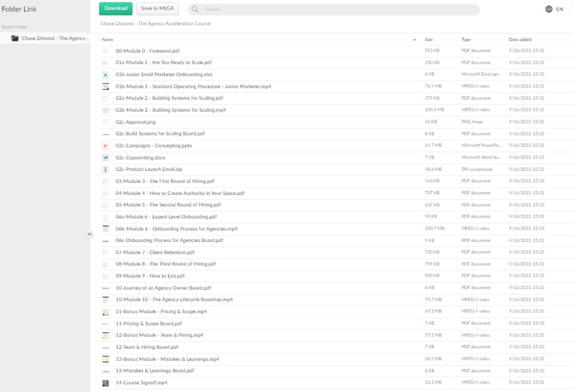This screenshot has height=392, width=574.
Task: Click the search input field
Action: click(x=336, y=10)
